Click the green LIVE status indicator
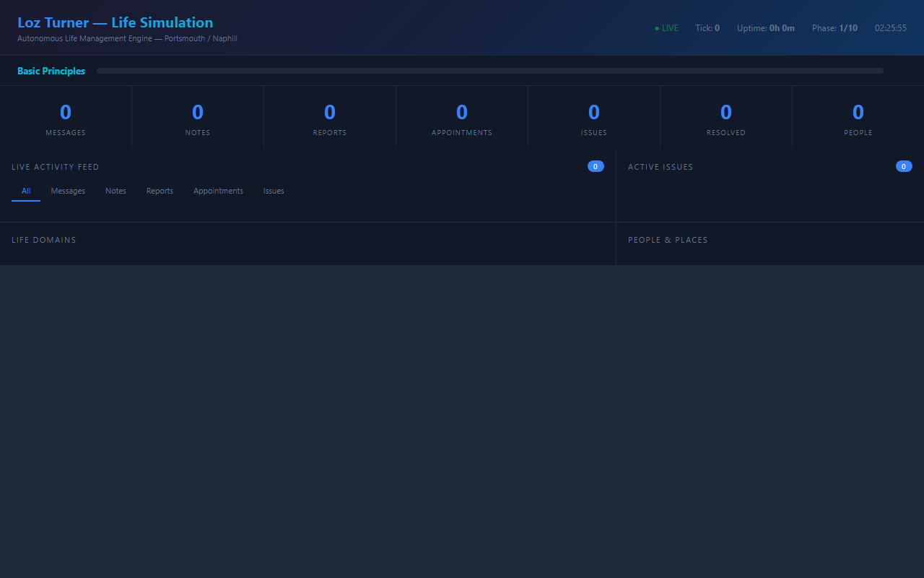924x578 pixels. [x=666, y=28]
